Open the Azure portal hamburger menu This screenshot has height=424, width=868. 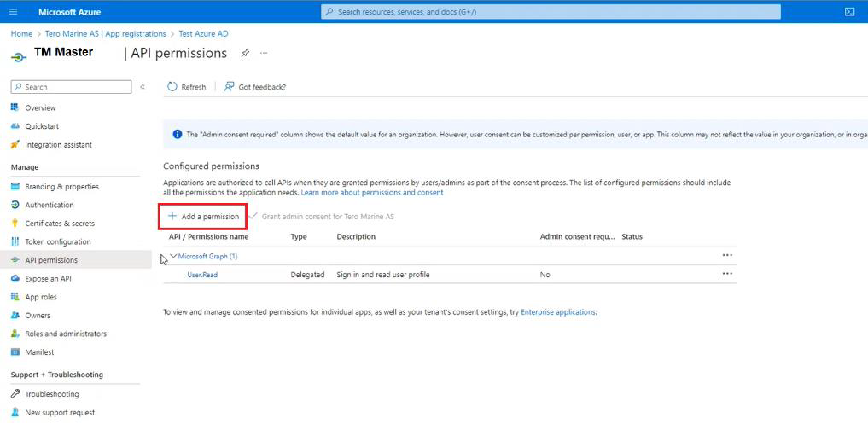tap(13, 12)
